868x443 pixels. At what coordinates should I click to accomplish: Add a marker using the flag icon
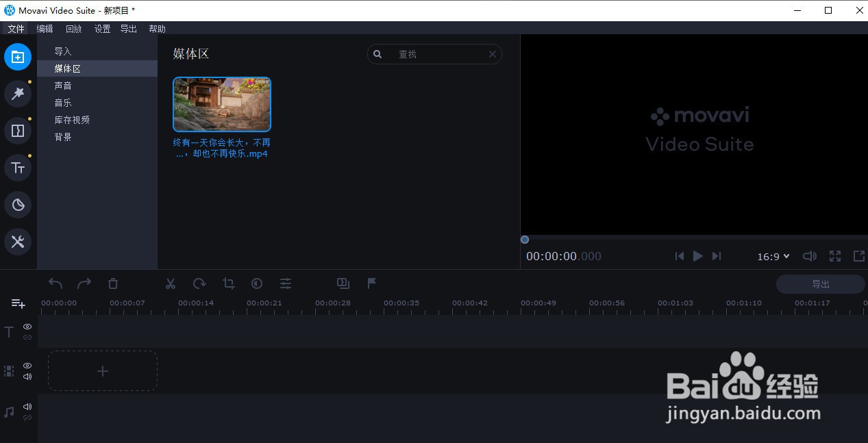[x=371, y=283]
